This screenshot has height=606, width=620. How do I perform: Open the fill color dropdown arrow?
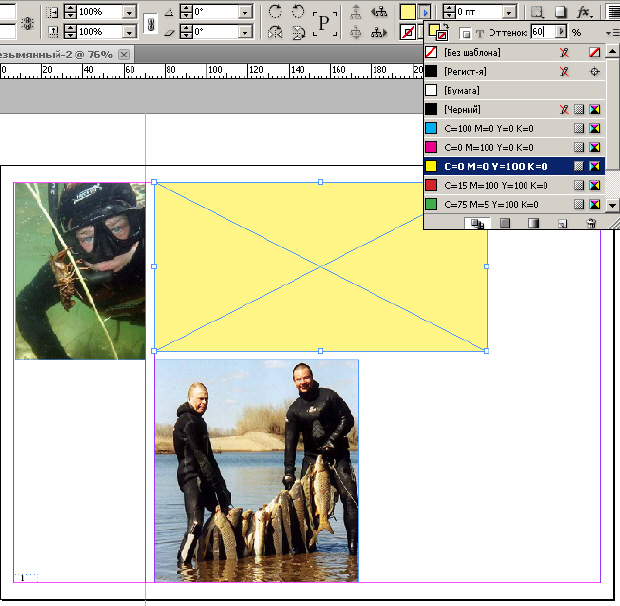[425, 12]
